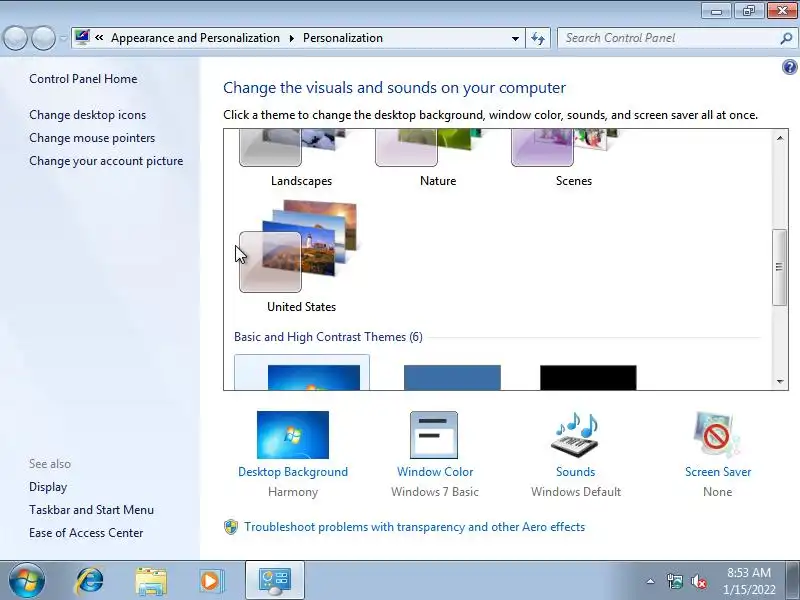Expand breadcrumb arrow after Appearance and Personalization
This screenshot has width=800, height=600.
click(292, 38)
